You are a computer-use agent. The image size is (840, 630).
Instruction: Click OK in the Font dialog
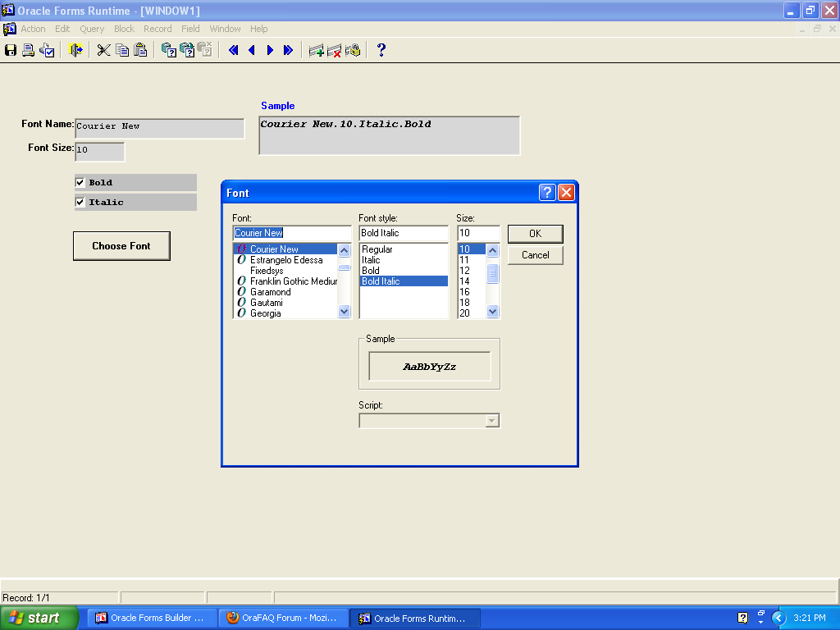tap(535, 234)
